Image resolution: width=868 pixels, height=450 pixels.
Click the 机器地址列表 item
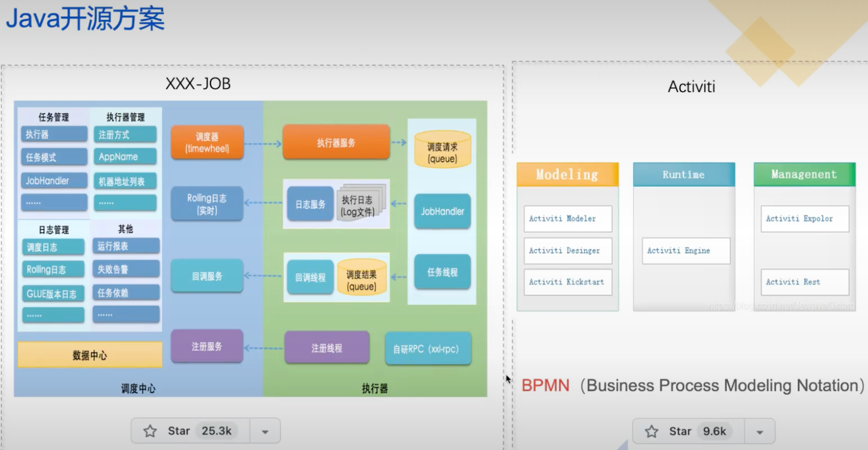(125, 181)
